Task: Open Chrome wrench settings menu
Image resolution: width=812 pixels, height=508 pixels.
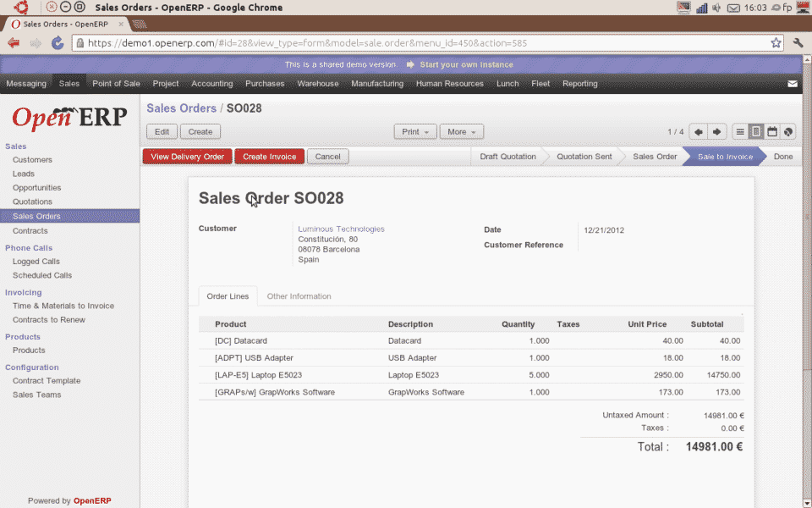Action: point(798,43)
